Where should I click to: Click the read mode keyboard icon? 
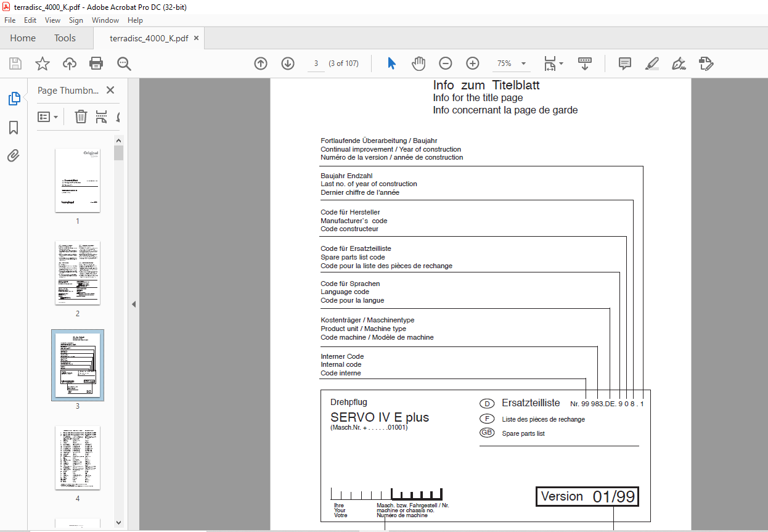[x=585, y=63]
